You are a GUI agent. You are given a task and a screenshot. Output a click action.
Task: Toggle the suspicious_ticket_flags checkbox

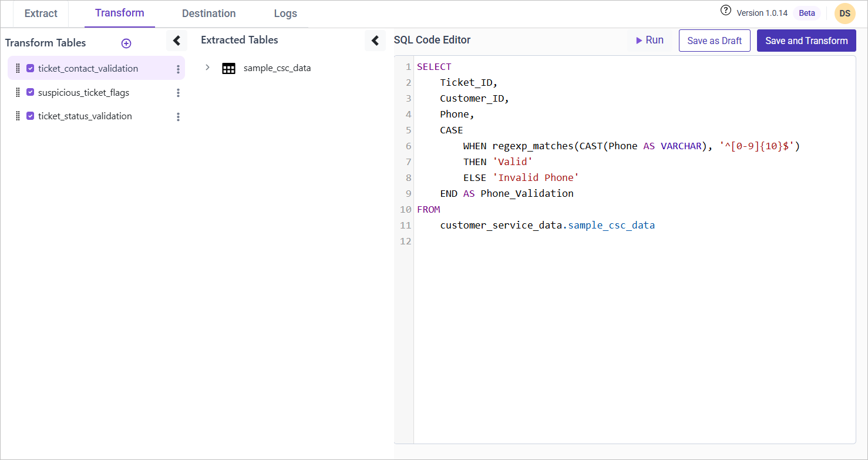[x=31, y=93]
